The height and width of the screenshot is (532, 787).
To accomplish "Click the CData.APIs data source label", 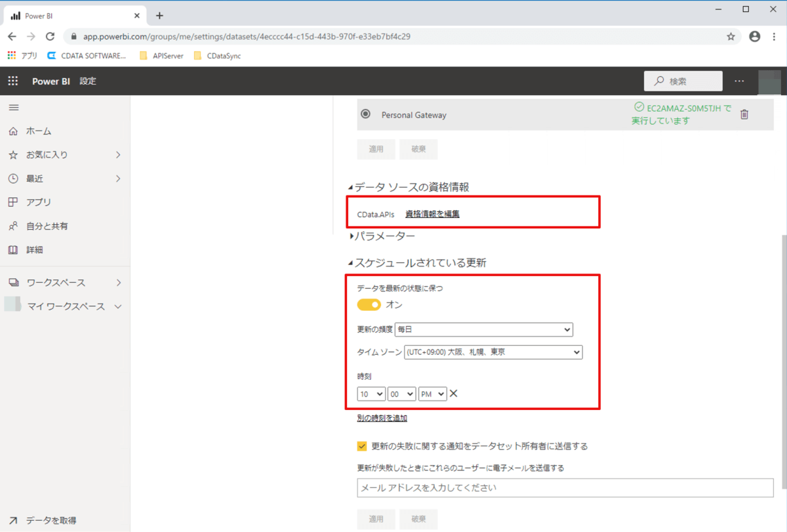I will [x=376, y=215].
